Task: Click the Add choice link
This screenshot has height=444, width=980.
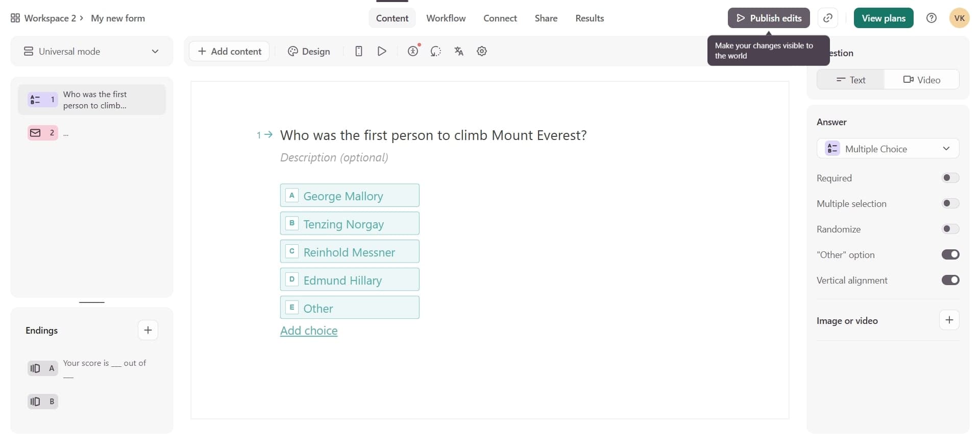Action: coord(309,331)
